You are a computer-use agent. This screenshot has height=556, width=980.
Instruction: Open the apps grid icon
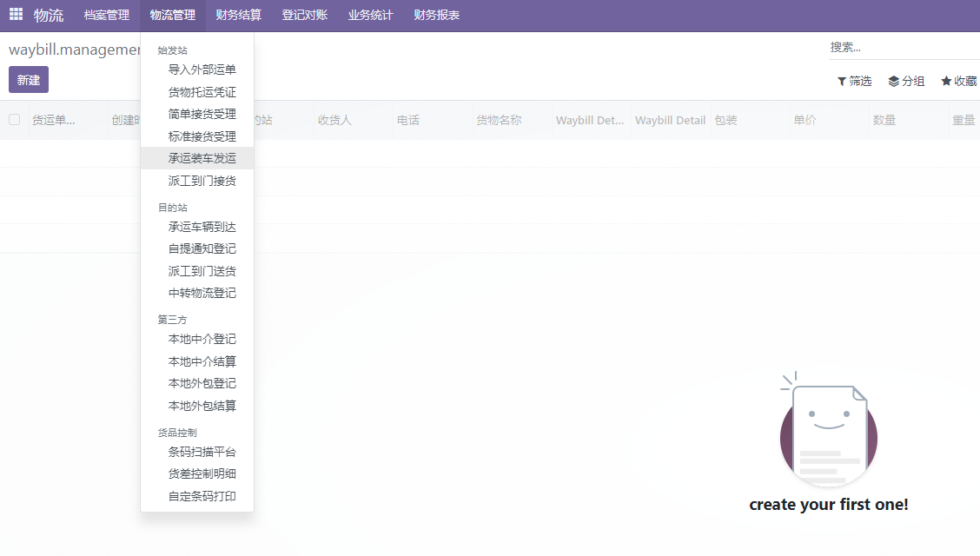click(x=16, y=15)
